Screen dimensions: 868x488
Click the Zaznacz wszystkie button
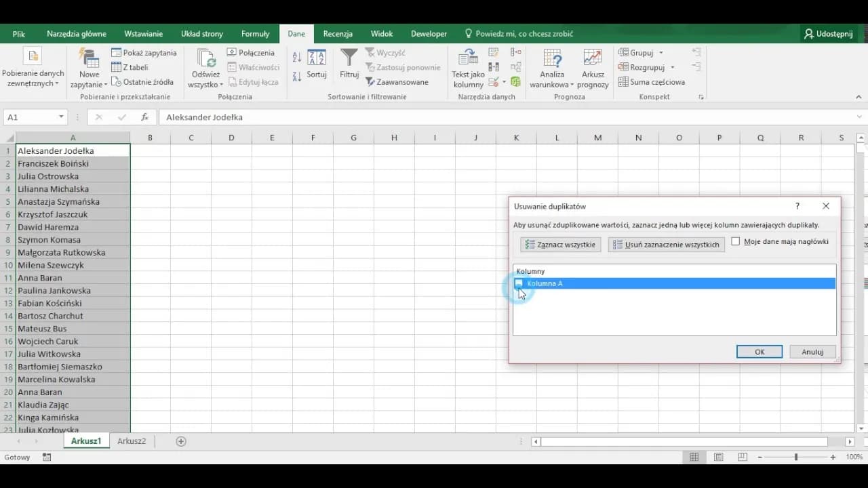click(560, 245)
